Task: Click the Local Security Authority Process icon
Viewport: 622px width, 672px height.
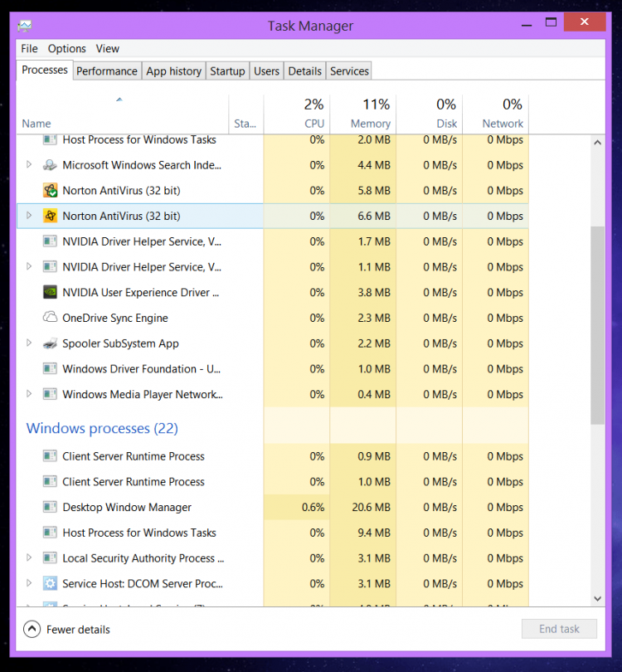Action: 50,558
